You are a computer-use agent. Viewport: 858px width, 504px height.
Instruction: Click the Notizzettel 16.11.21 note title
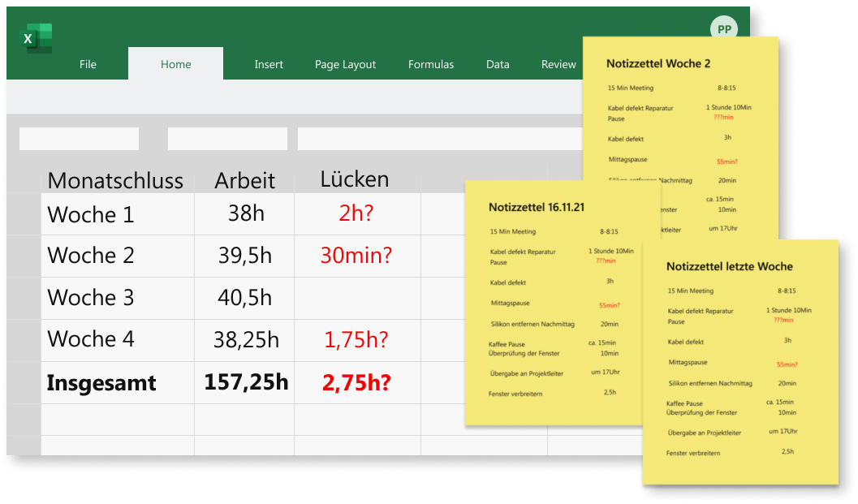[x=537, y=208]
